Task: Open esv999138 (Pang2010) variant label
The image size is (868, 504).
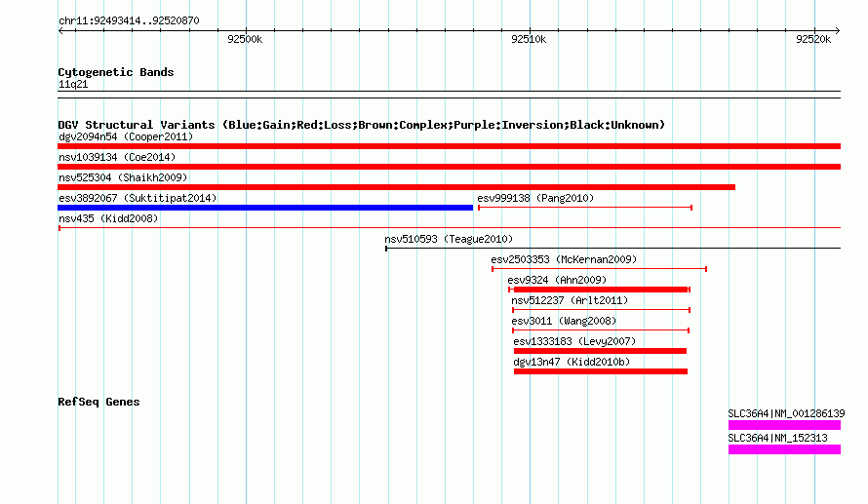Action: coord(535,198)
